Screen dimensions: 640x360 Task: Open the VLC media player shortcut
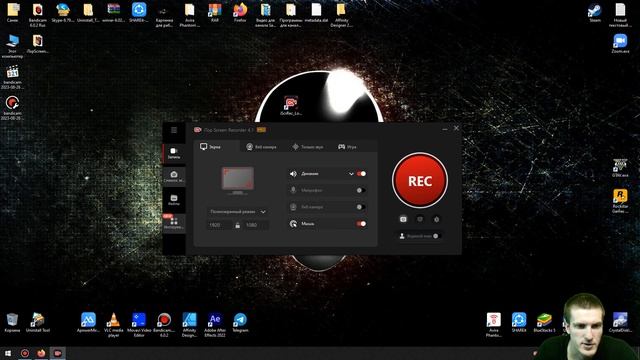(x=113, y=325)
